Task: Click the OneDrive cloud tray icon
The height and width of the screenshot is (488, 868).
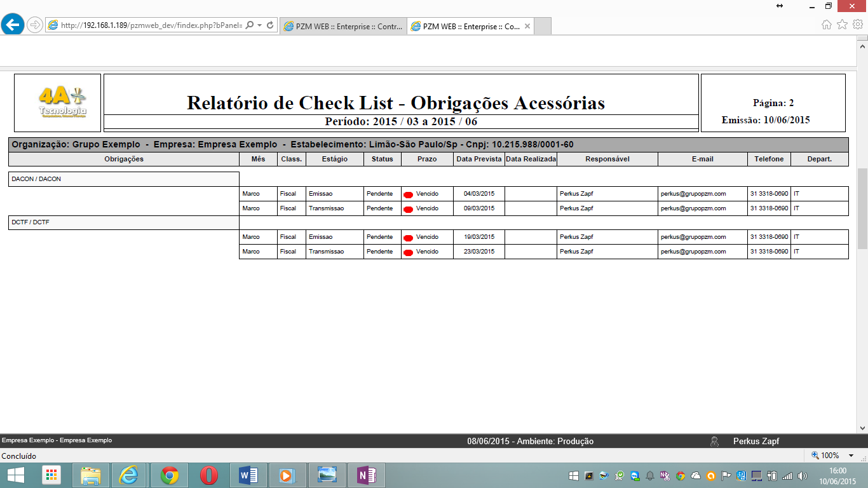Action: 696,475
